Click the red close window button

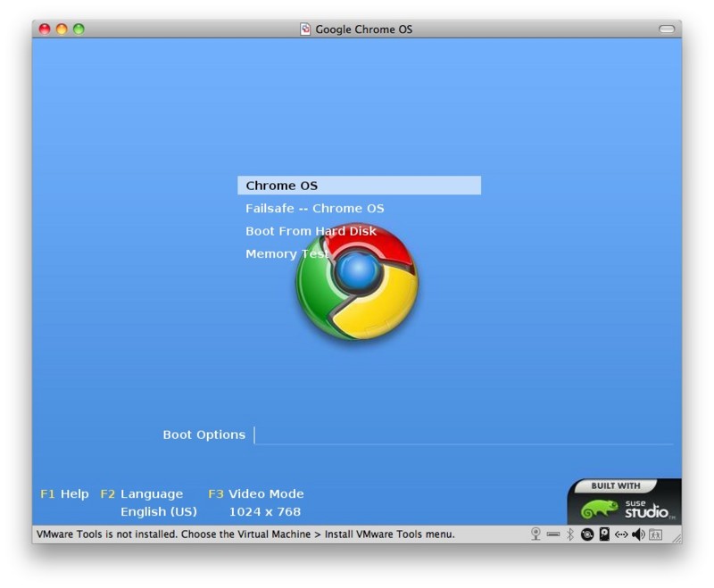[x=45, y=29]
